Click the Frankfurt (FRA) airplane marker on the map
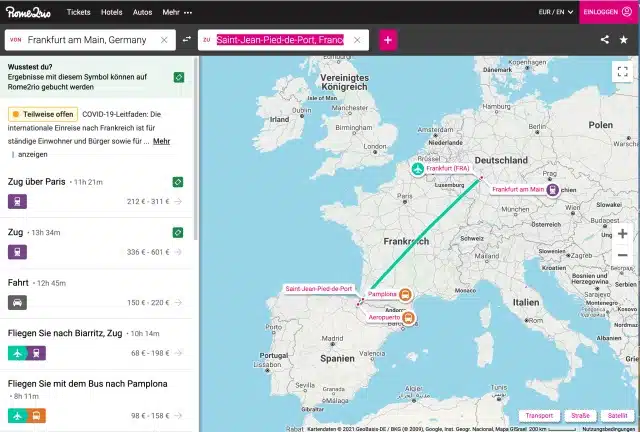 [418, 168]
